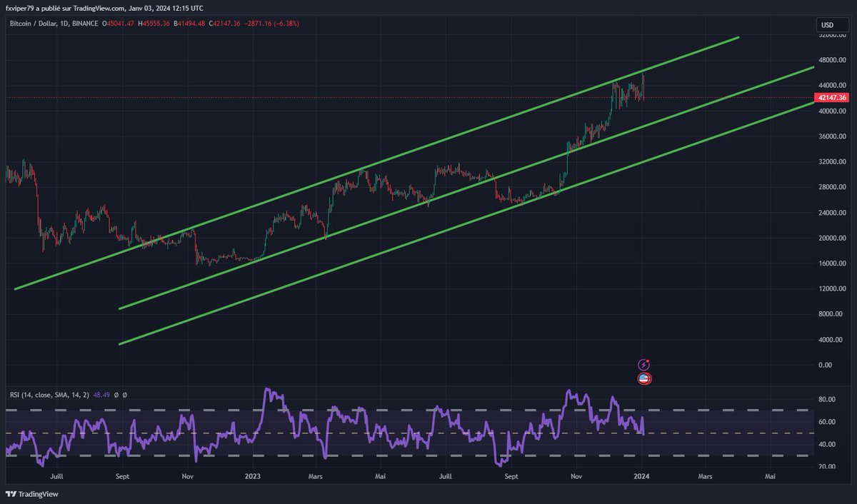Image resolution: width=857 pixels, height=504 pixels.
Task: Click the 2024 label on time axis
Action: (x=641, y=475)
